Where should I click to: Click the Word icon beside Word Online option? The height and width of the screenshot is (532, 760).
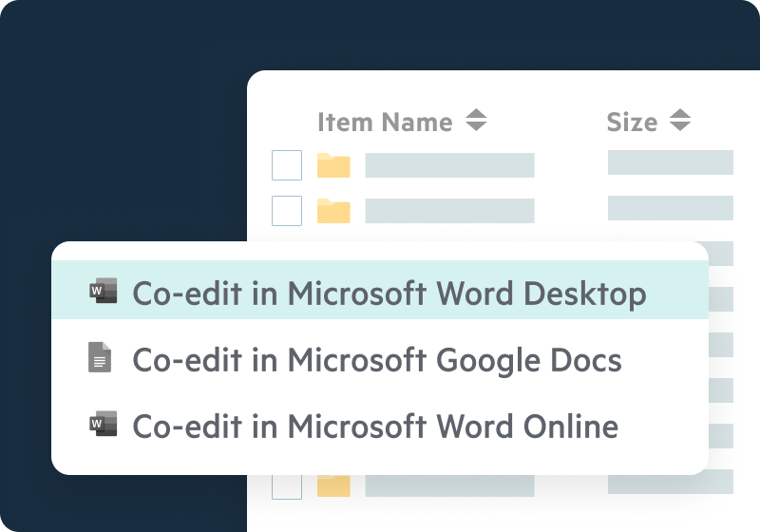point(102,425)
